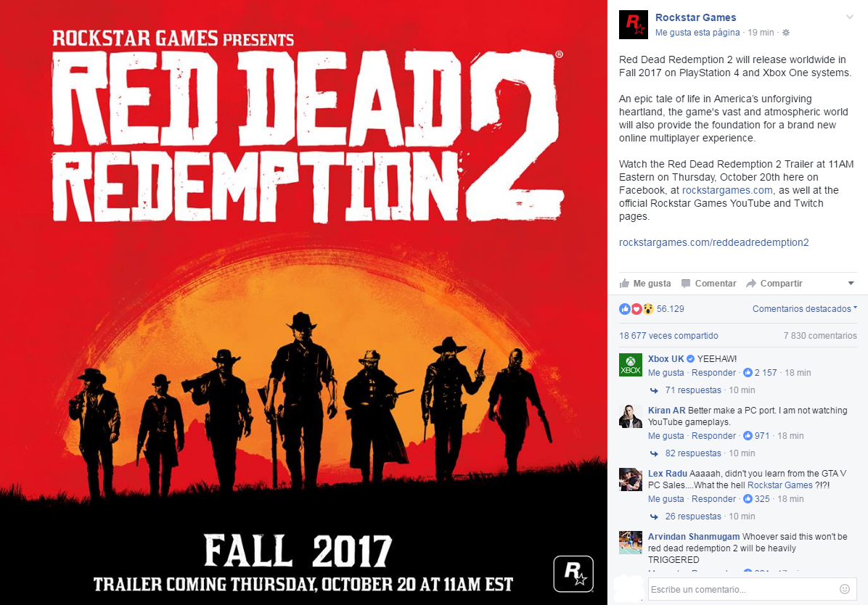Click the post privacy gear icon
Image resolution: width=868 pixels, height=605 pixels.
(x=785, y=33)
